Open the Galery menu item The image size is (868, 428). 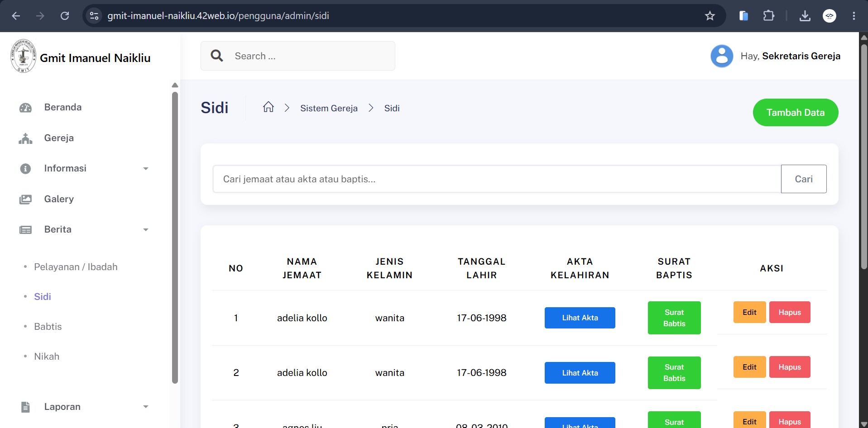click(59, 199)
